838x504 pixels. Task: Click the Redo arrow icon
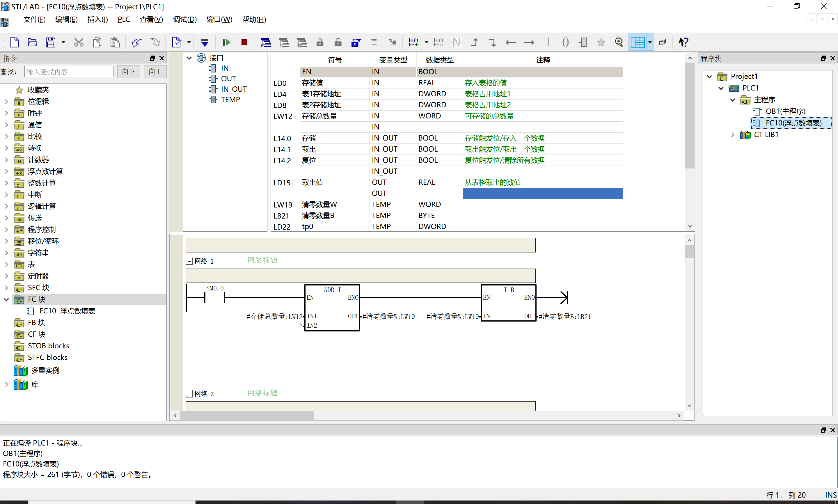[155, 42]
